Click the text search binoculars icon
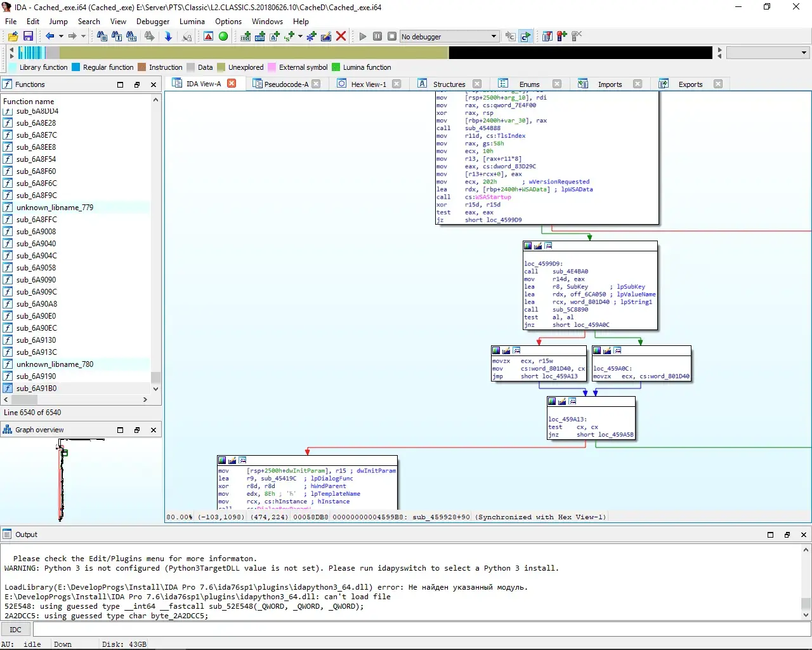 point(117,37)
